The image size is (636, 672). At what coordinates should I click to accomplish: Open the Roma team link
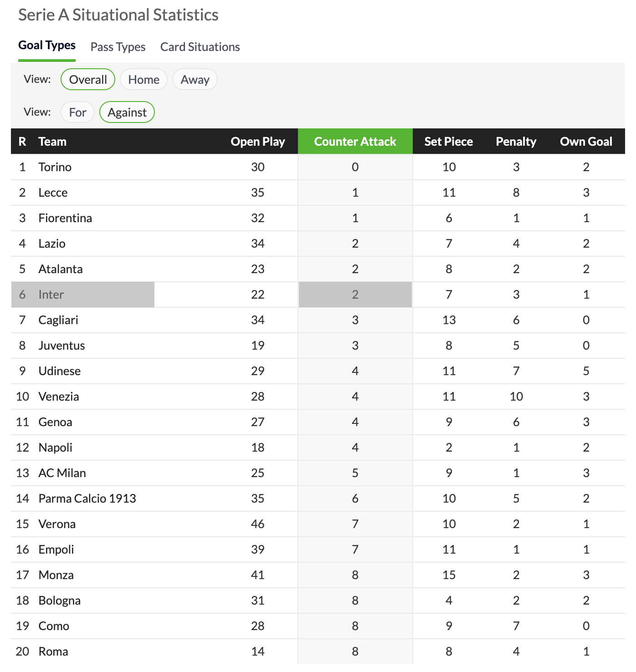[53, 652]
